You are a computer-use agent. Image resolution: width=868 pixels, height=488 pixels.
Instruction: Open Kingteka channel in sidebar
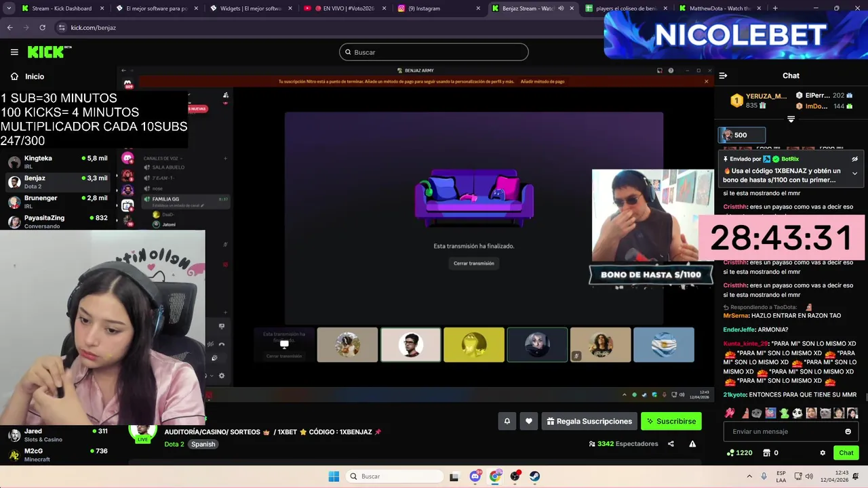pos(58,161)
